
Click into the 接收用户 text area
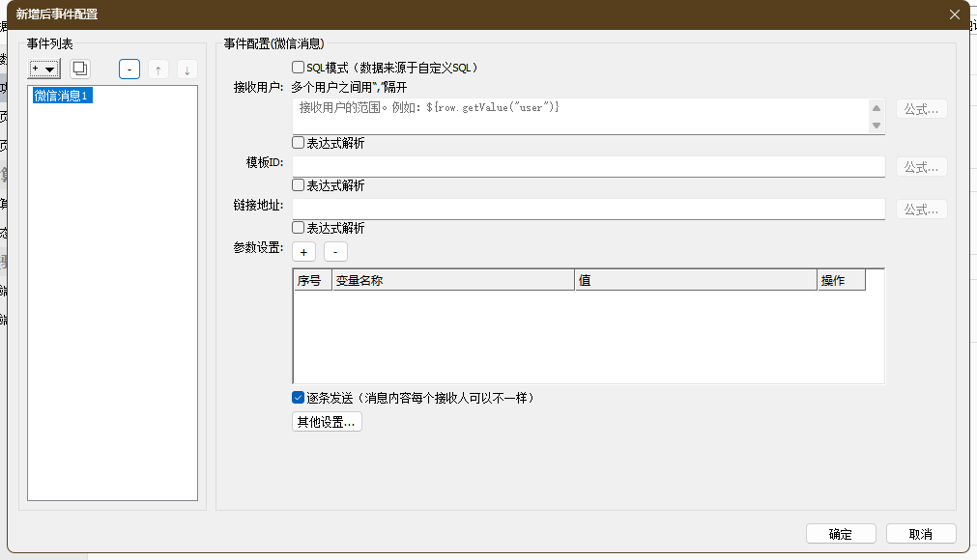tap(580, 116)
